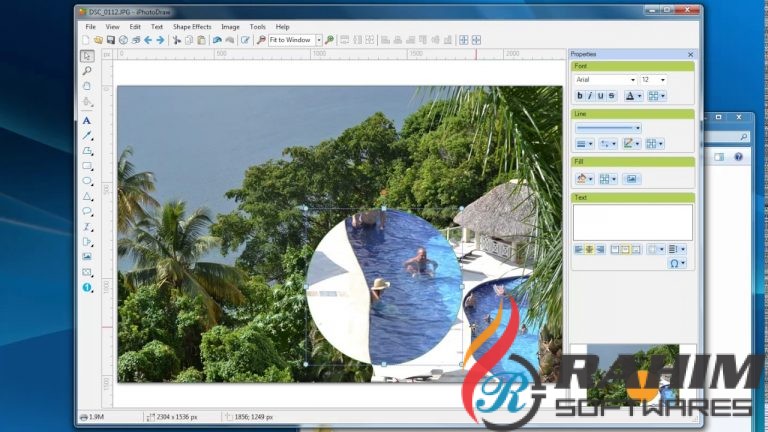This screenshot has height=432, width=768.
Task: Select the ellipse shape tool
Action: [87, 181]
